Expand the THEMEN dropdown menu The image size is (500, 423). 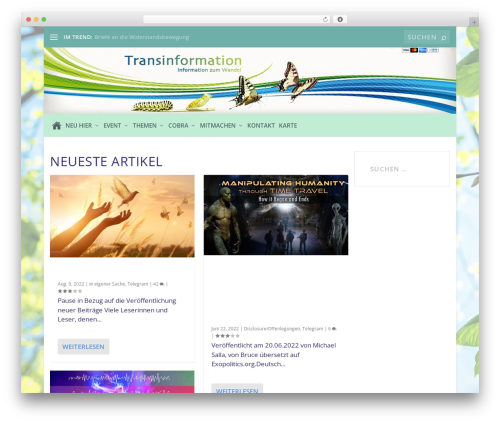pyautogui.click(x=148, y=126)
